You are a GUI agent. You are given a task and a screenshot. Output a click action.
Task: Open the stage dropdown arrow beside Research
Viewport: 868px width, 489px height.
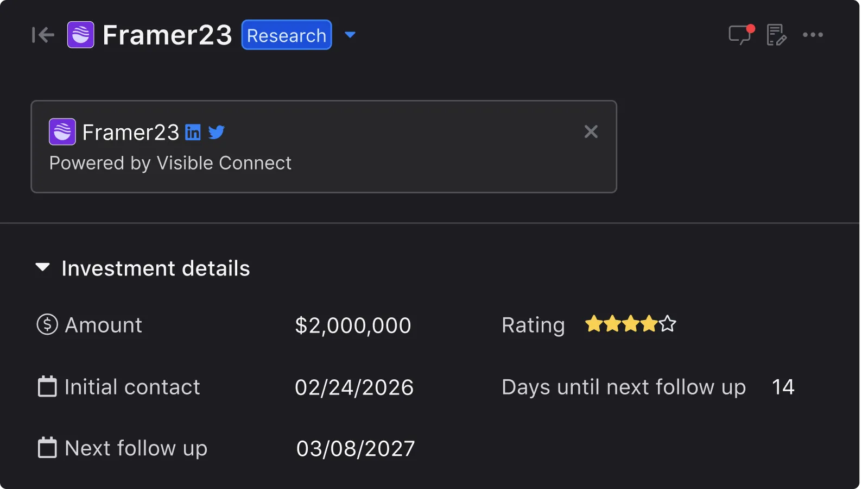tap(350, 35)
